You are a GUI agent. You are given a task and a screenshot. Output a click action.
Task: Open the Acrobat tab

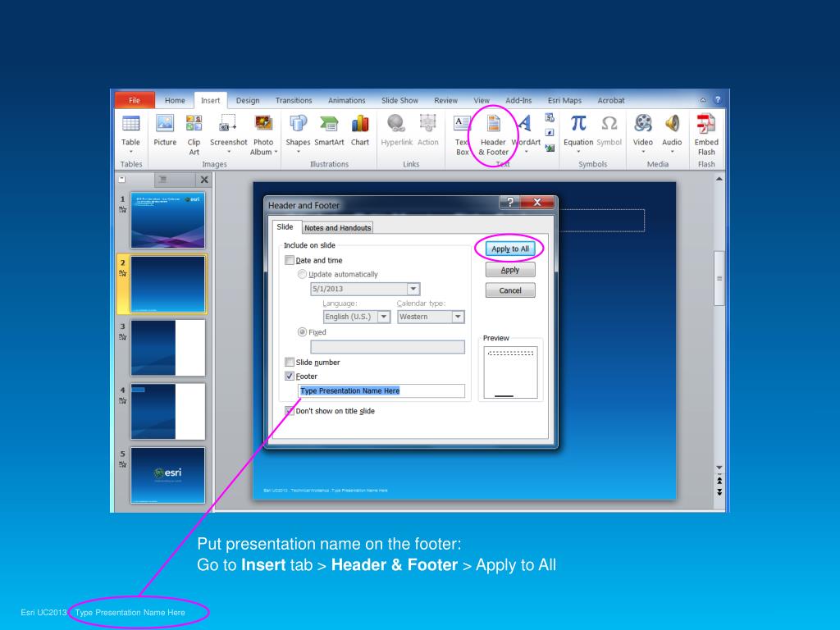610,100
